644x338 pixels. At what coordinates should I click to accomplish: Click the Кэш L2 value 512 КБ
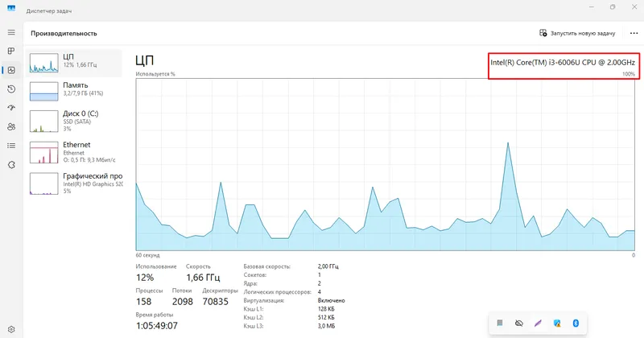click(326, 317)
